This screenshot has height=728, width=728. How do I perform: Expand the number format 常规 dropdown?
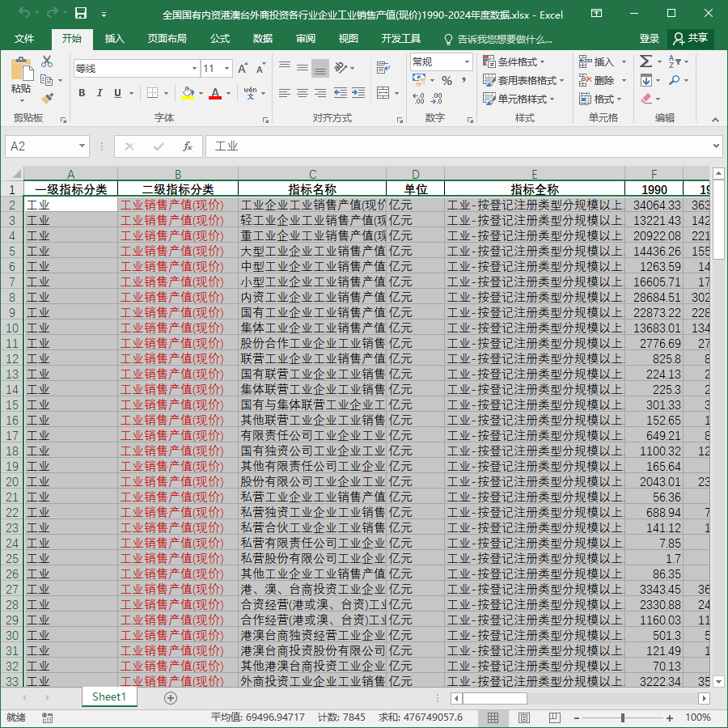467,61
